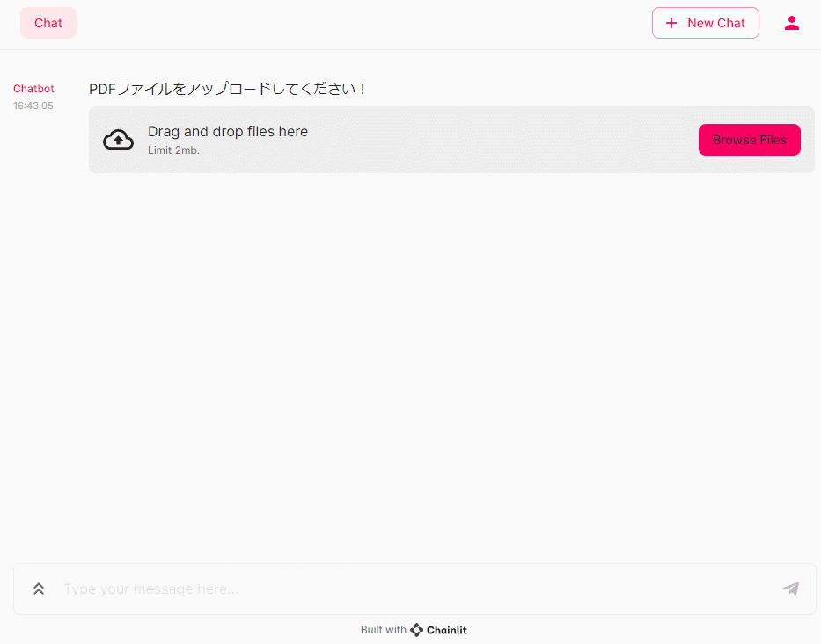
Task: Focus the Type your message here field
Action: (x=414, y=589)
